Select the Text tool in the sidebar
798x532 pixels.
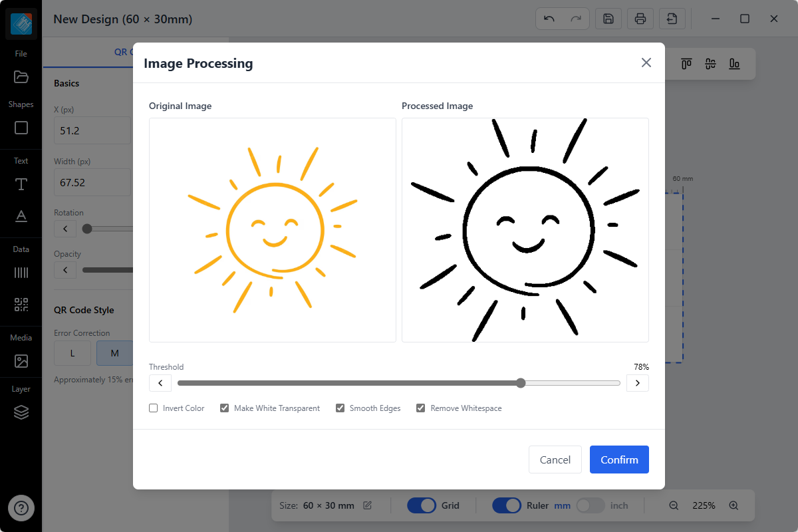[x=21, y=184]
